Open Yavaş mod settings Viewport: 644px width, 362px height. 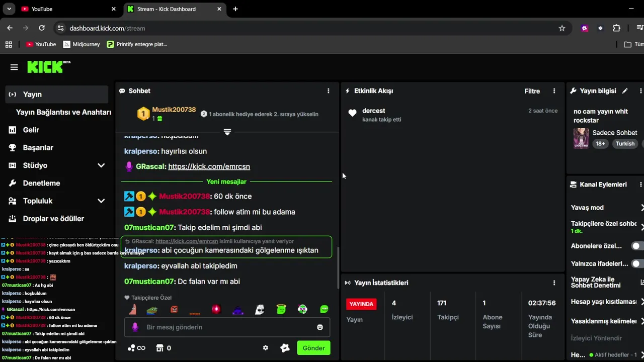point(607,208)
